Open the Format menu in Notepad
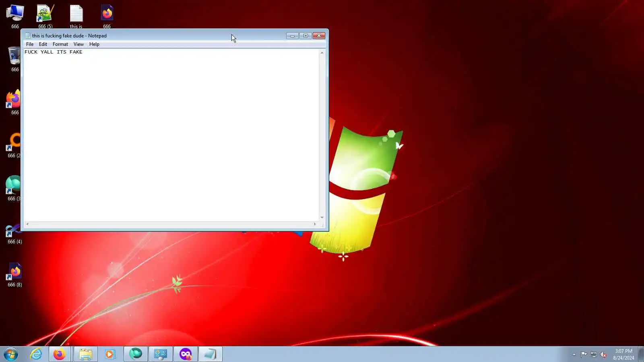 click(x=60, y=44)
